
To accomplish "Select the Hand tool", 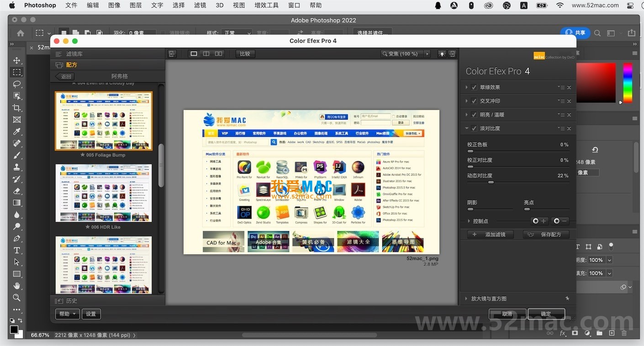I will 17,286.
